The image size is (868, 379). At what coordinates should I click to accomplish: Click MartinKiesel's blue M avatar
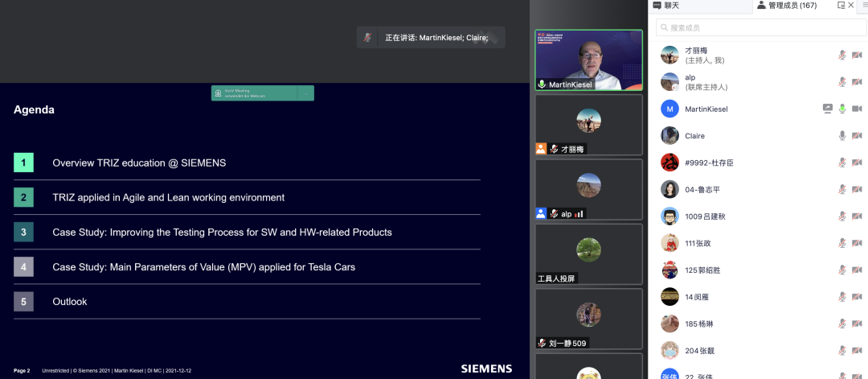669,109
